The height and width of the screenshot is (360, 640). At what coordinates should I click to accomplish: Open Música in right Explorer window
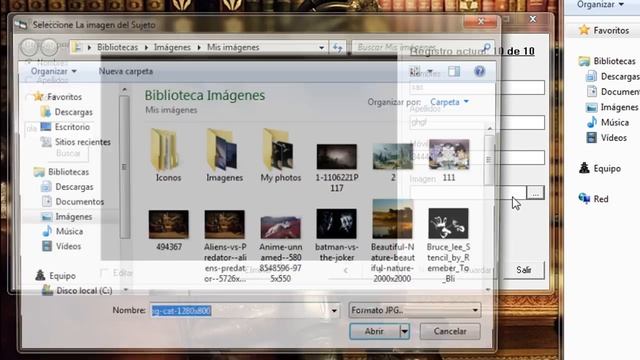pos(608,122)
